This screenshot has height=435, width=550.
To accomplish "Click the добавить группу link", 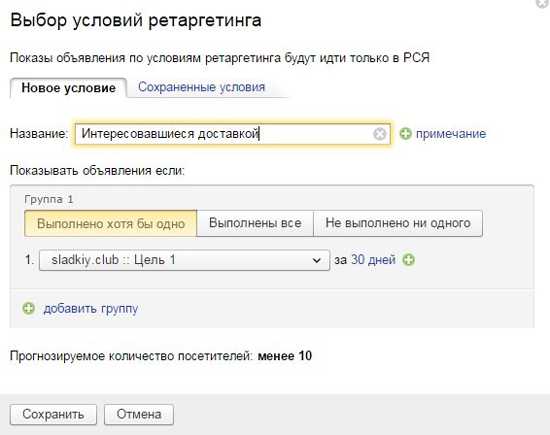I will coord(91,309).
